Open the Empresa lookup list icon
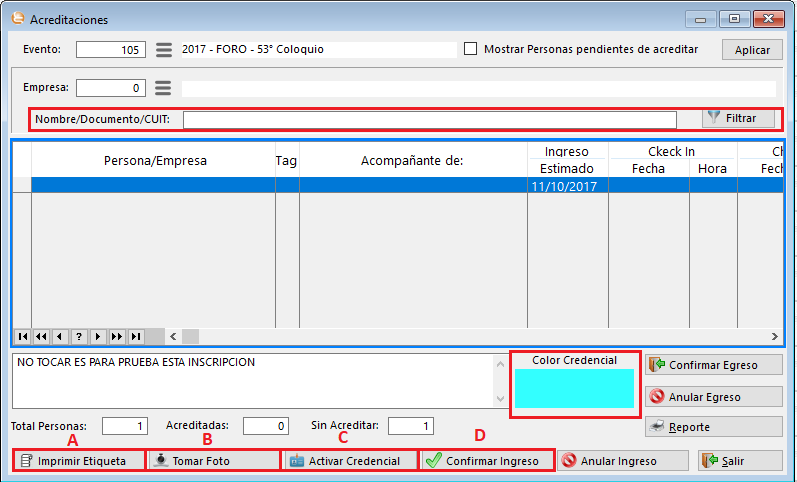The width and height of the screenshot is (797, 482). click(164, 88)
